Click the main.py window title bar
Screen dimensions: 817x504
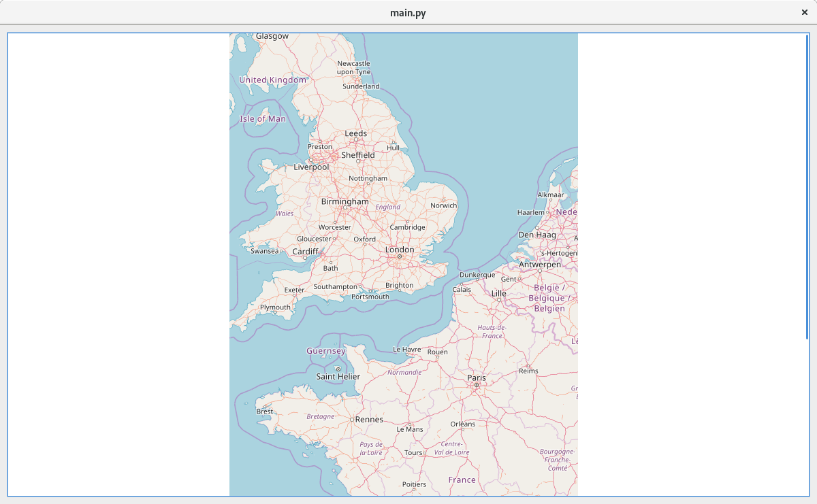click(408, 12)
